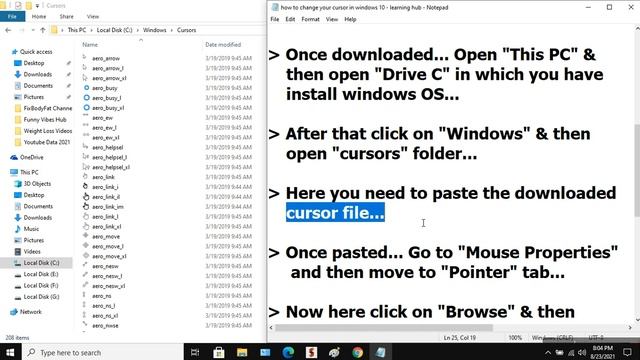Switch to Notepad taskbar icon
This screenshot has width=640, height=360.
click(380, 352)
